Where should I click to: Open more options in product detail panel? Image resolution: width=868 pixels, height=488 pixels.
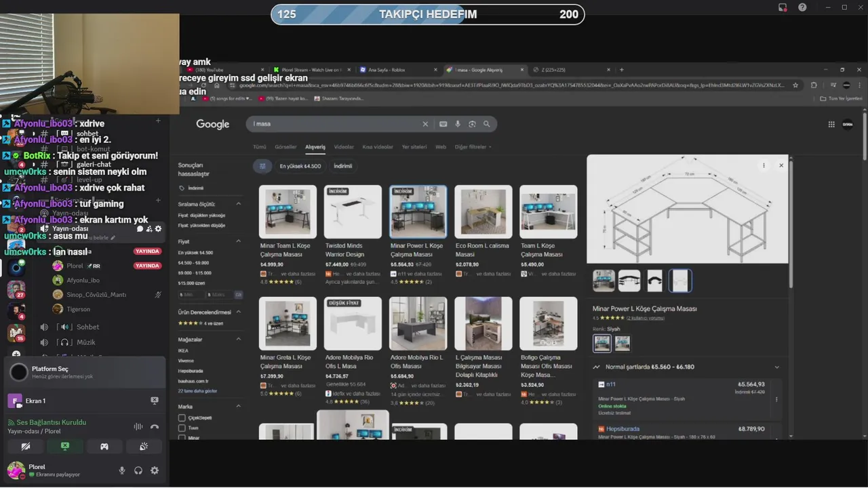coord(764,165)
